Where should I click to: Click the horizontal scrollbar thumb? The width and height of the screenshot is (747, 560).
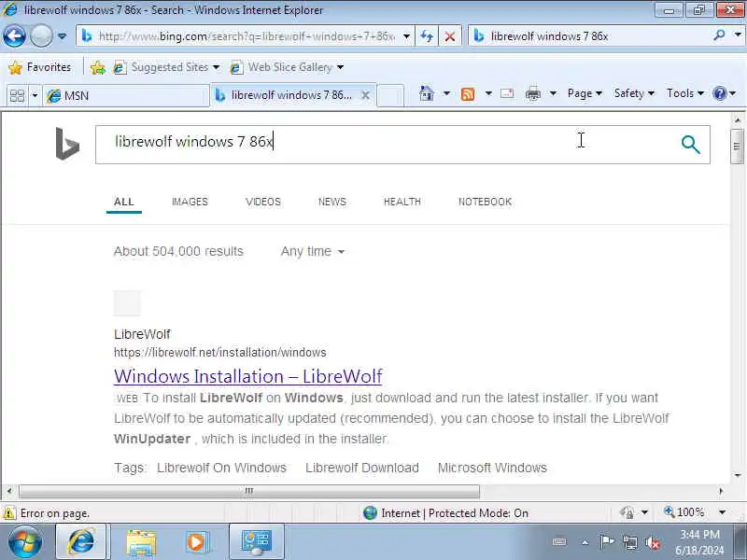coord(249,491)
